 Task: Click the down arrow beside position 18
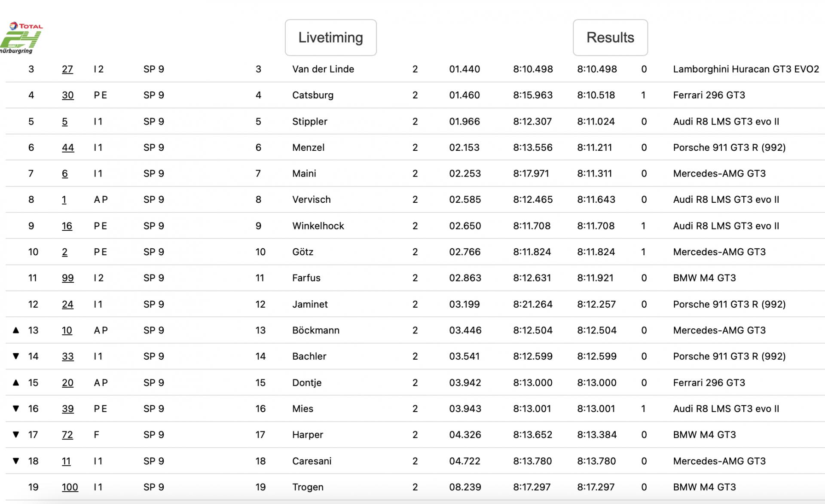[16, 461]
